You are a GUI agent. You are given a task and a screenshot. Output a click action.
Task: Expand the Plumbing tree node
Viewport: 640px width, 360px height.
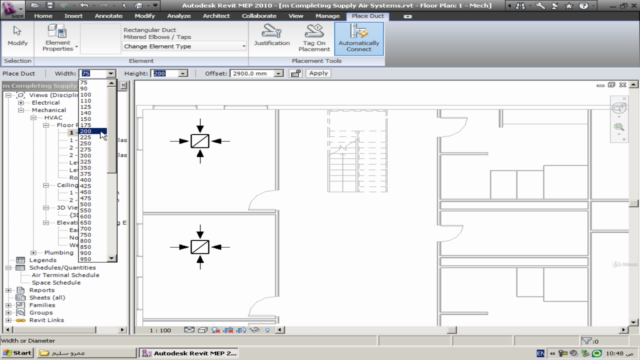33,253
